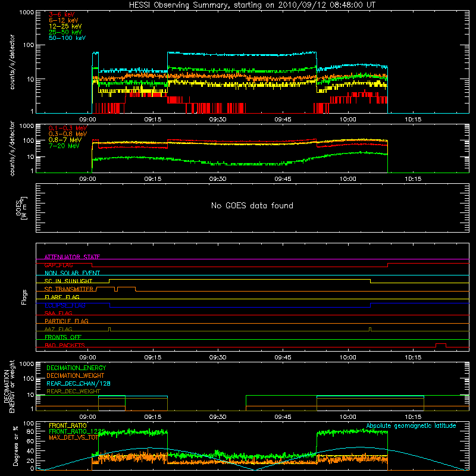Screen dimensions: 476x476
Task: Select the ATTENUATOR_STATE flag label
Action: pyautogui.click(x=72, y=257)
